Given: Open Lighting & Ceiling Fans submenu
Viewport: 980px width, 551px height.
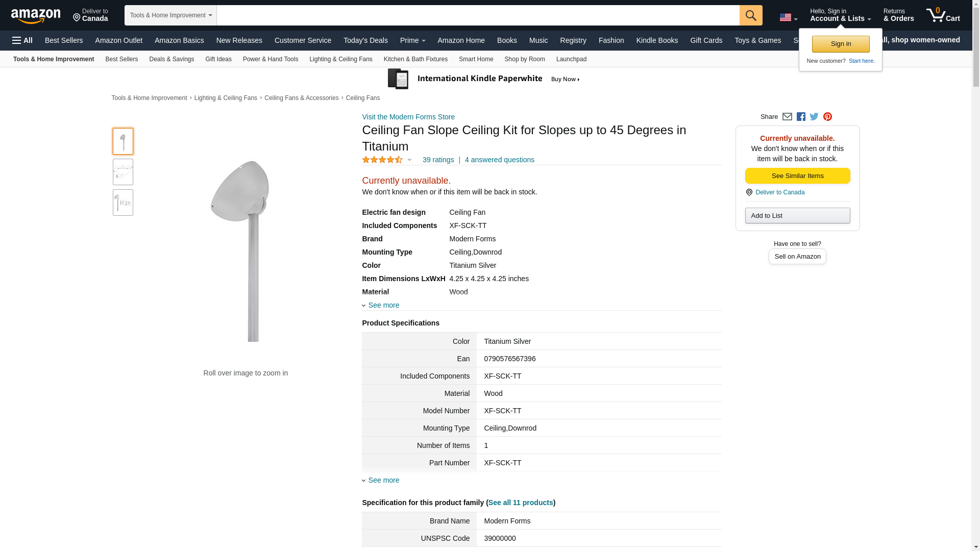Looking at the screenshot, I should point(340,59).
